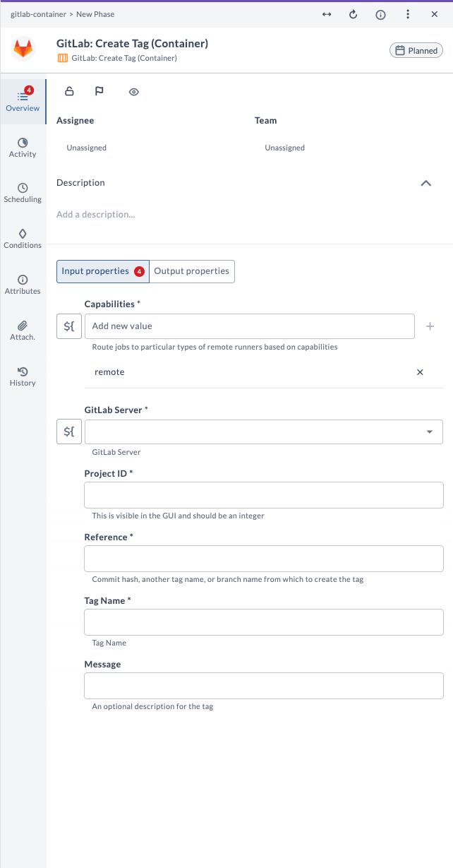Click the Add a description field

[x=96, y=214]
